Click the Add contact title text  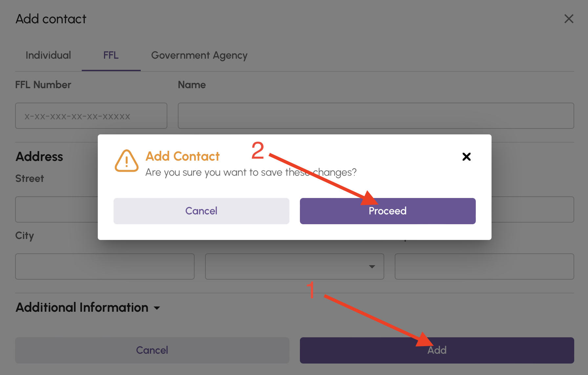[x=51, y=19]
